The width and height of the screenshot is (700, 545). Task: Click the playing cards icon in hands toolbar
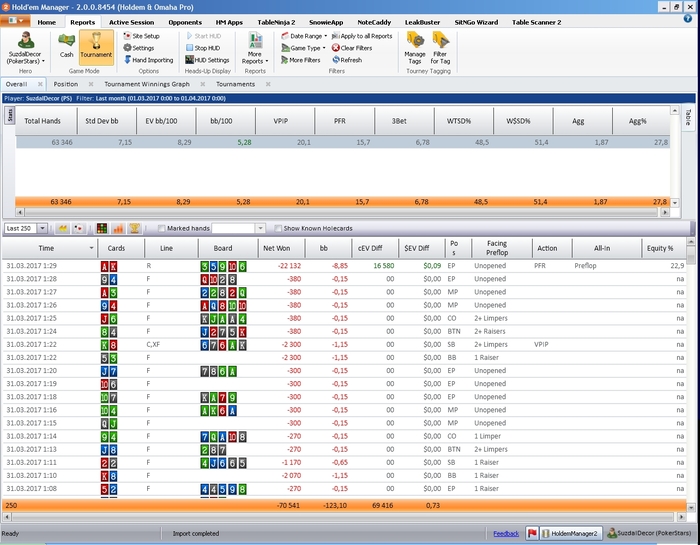79,229
